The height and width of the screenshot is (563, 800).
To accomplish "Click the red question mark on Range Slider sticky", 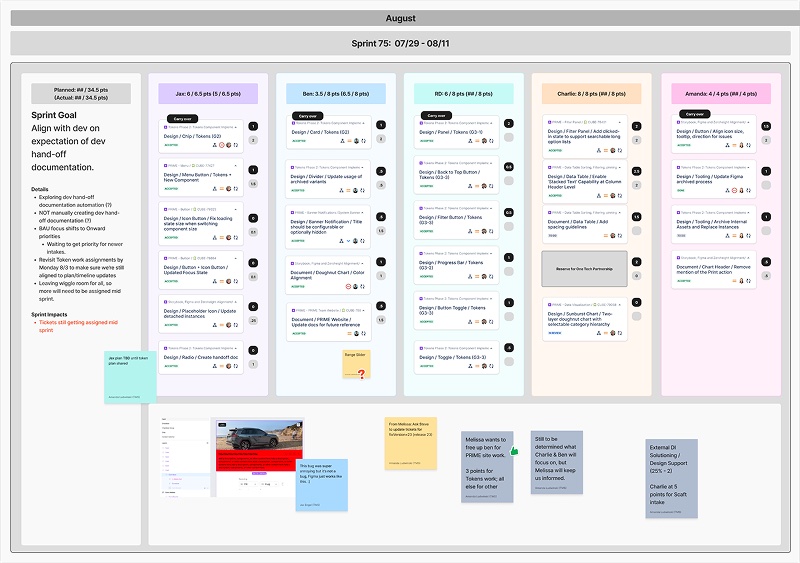I will pos(362,374).
